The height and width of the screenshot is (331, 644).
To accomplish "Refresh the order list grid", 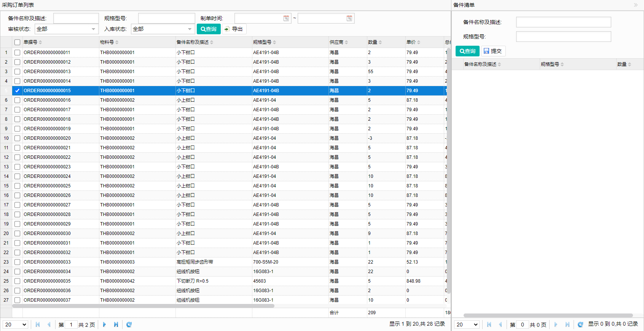I will pyautogui.click(x=129, y=325).
